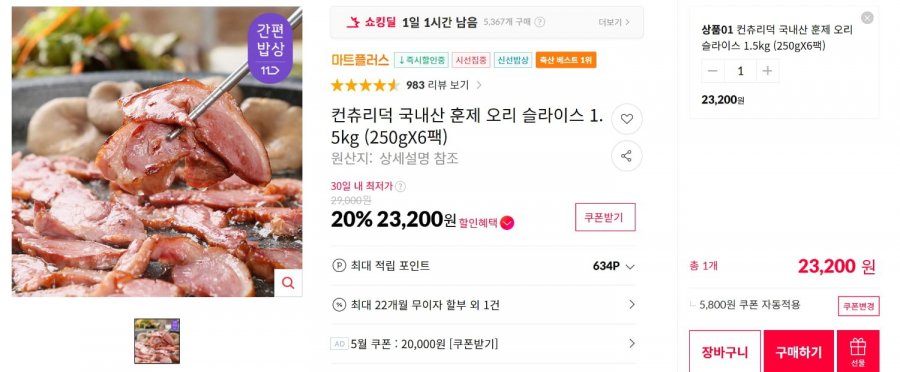The image size is (900, 372).
Task: Expand 최대 적립 포인트 634P chevron
Action: click(630, 266)
